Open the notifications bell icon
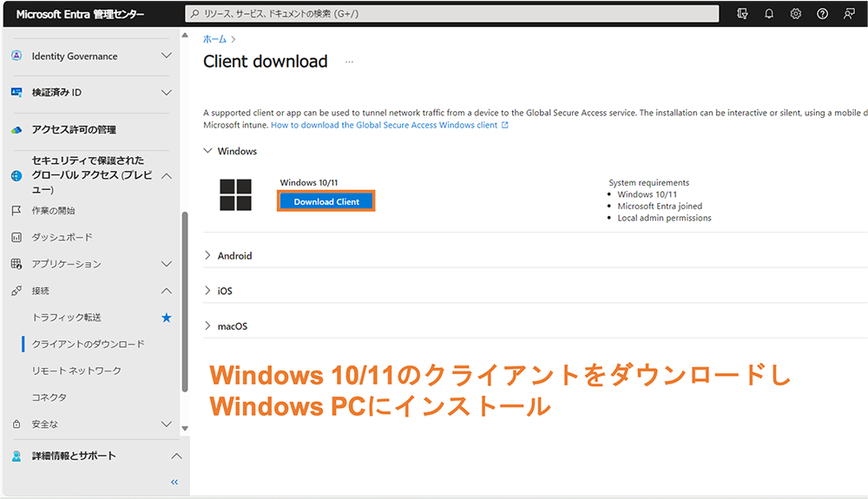The image size is (868, 499). 769,14
